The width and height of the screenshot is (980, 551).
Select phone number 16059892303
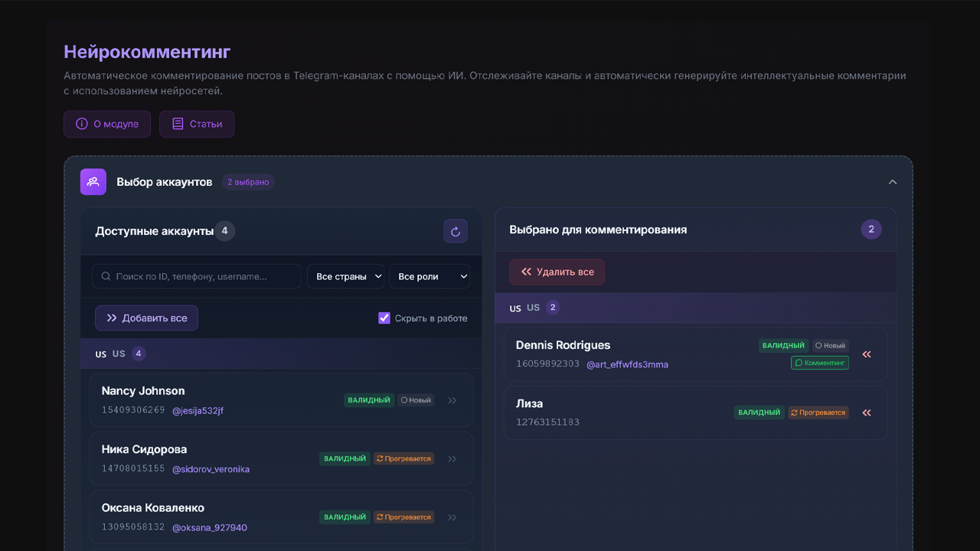[547, 364]
